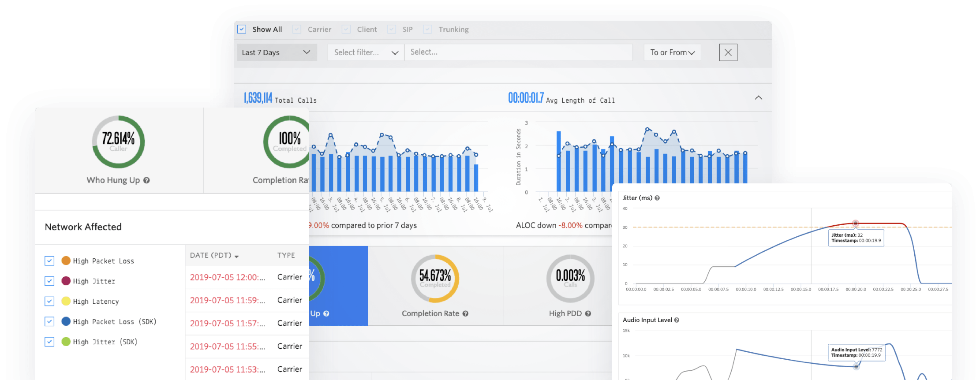This screenshot has width=980, height=380.
Task: Enable the Carrier filter checkbox
Action: [297, 29]
